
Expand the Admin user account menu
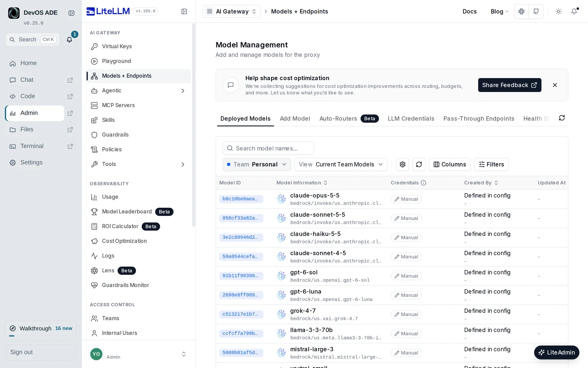pos(139,354)
